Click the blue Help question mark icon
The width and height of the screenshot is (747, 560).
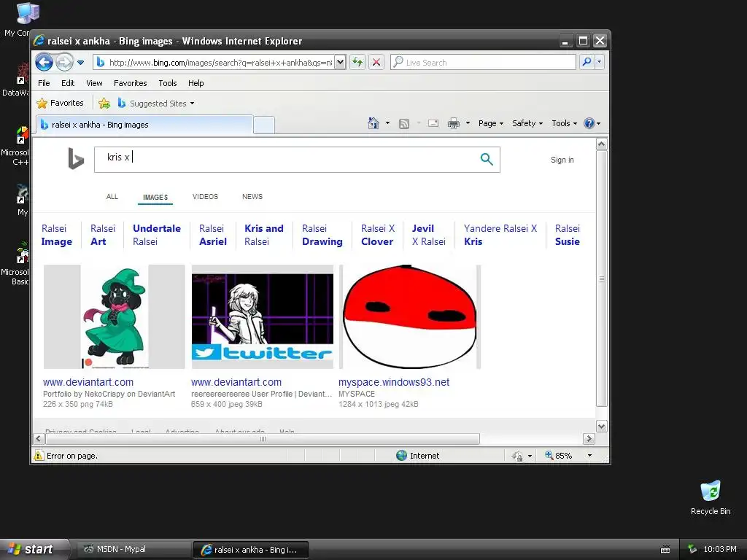coord(589,123)
